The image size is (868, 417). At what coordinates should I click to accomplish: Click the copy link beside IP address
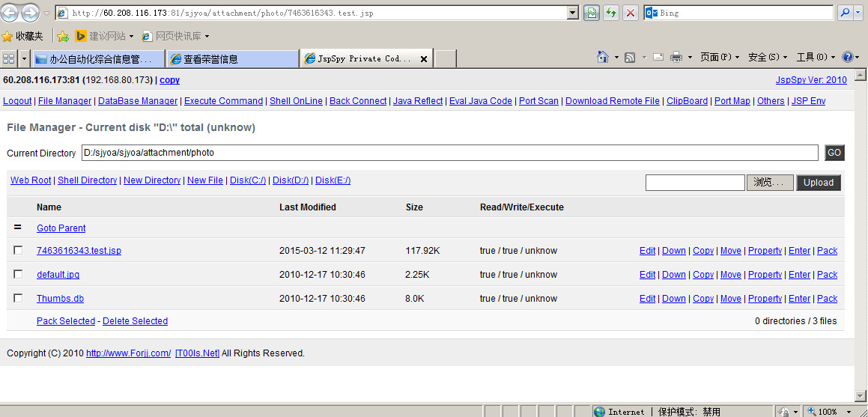click(x=169, y=79)
